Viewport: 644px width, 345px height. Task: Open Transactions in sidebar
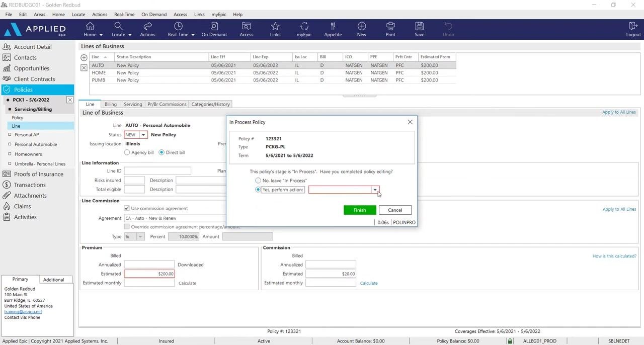30,185
